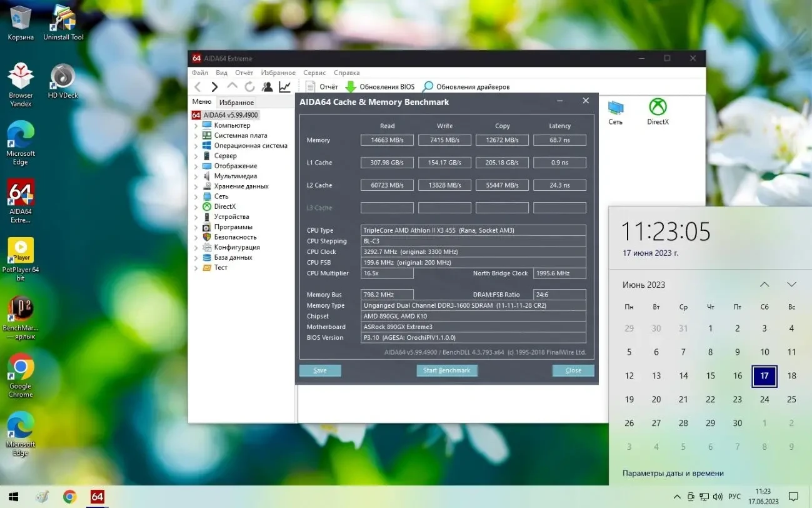Viewport: 812px width, 508px height.
Task: Open Google Chrome from taskbar
Action: click(69, 497)
